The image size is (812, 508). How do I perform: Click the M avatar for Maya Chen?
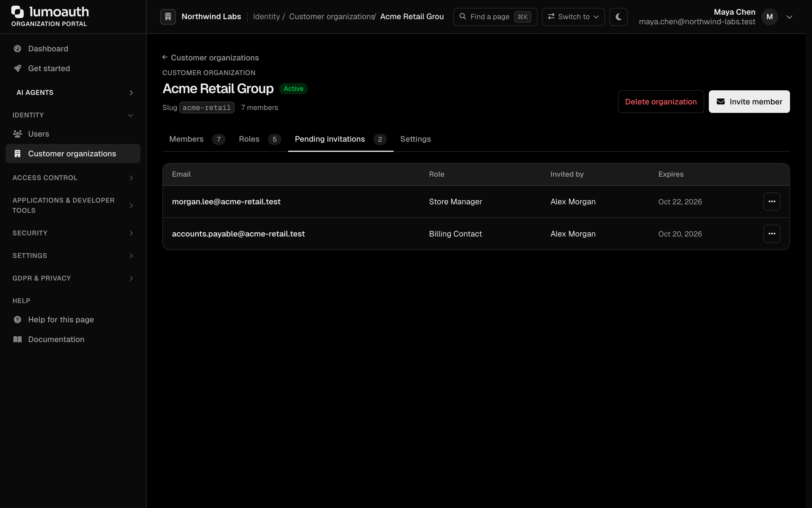point(770,17)
